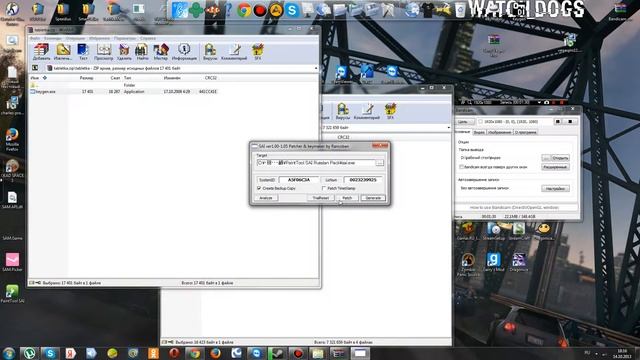
Task: Click the Opera icon in Windows taskbar
Action: click(174, 353)
